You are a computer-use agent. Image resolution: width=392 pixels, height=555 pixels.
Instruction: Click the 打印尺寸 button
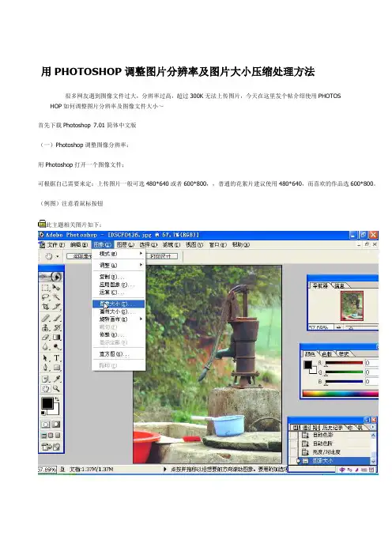tap(161, 256)
